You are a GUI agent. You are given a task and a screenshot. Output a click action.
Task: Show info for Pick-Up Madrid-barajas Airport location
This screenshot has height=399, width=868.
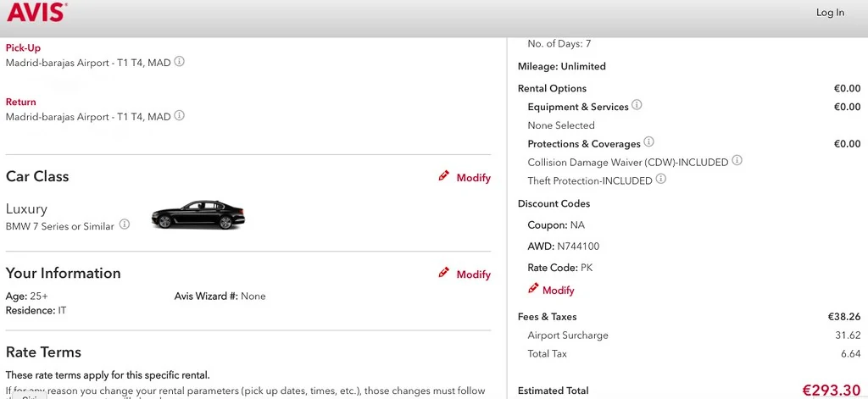[180, 62]
